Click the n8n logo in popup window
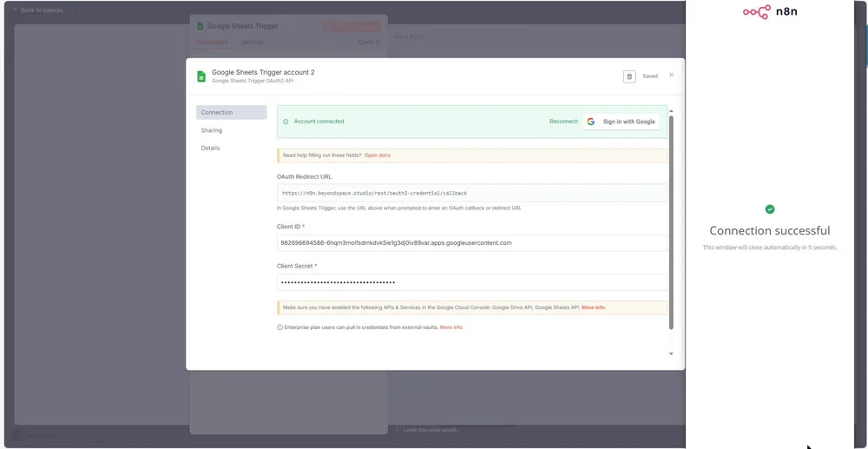Image resolution: width=868 pixels, height=449 pixels. (x=770, y=11)
